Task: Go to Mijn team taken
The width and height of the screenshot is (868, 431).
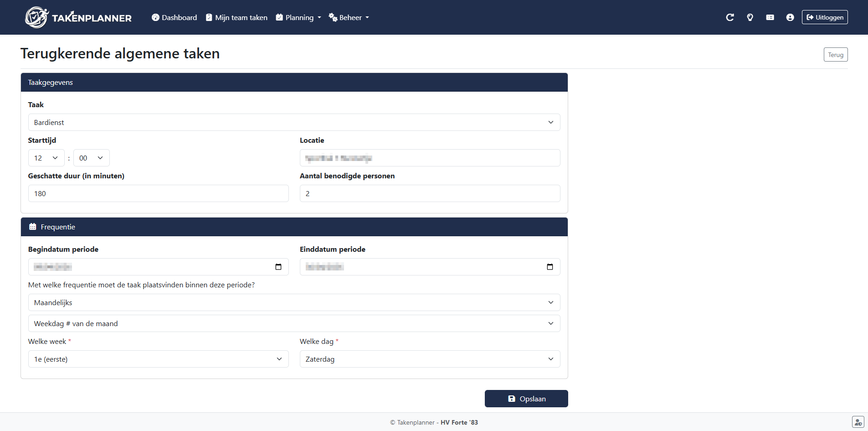Action: (236, 17)
